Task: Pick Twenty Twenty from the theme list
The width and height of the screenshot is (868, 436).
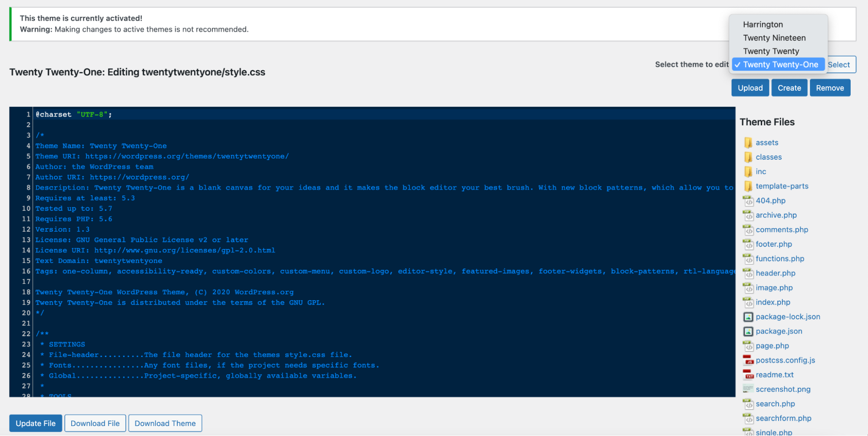Action: tap(771, 51)
